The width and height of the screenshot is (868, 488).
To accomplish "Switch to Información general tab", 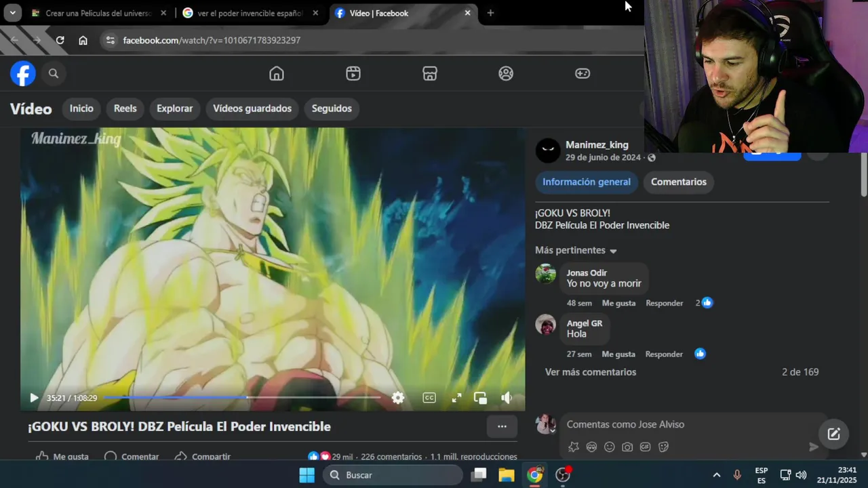I will (x=587, y=182).
